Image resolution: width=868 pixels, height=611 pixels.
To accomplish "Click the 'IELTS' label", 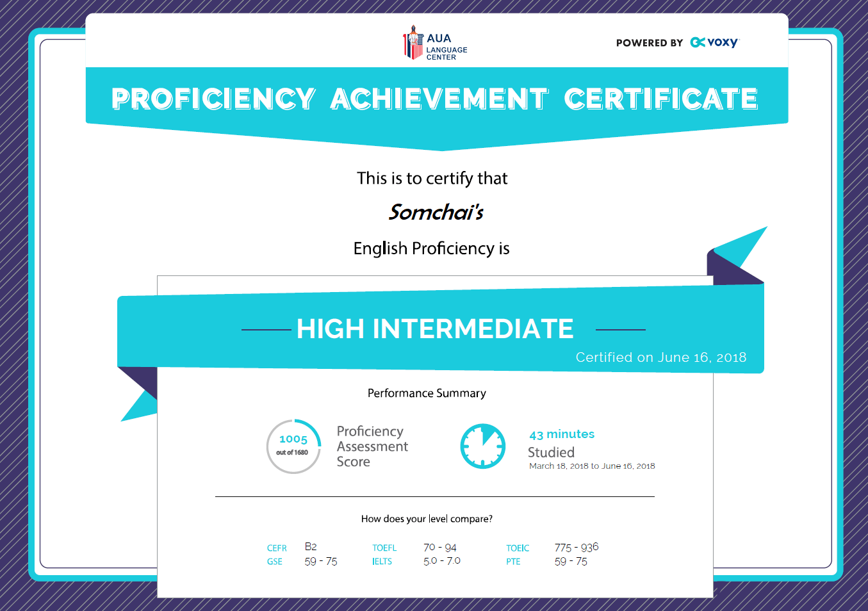I will click(x=382, y=562).
